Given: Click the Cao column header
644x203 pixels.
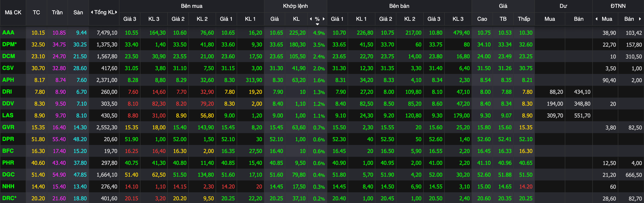Looking at the screenshot, I should pos(482,19).
